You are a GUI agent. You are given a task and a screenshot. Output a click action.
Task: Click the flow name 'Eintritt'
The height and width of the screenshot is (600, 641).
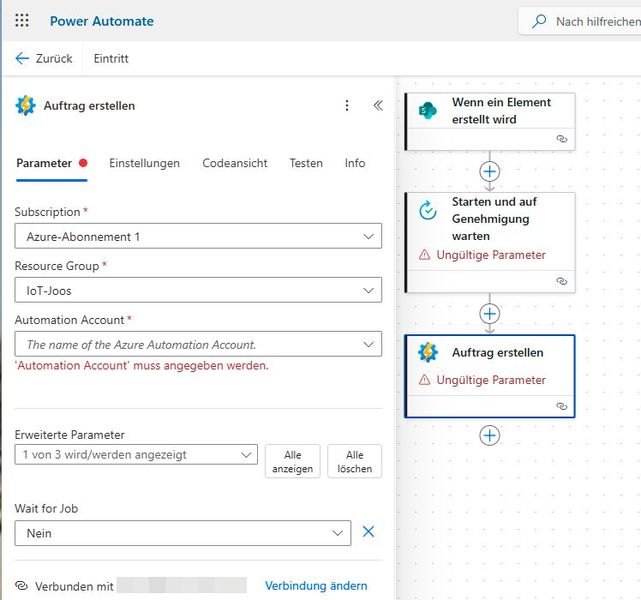coord(111,58)
